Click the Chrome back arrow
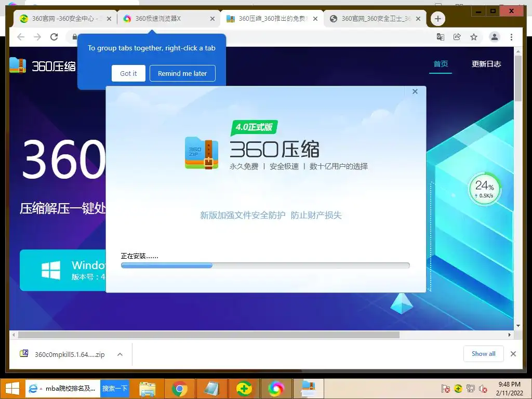The image size is (532, 399). pyautogui.click(x=21, y=37)
